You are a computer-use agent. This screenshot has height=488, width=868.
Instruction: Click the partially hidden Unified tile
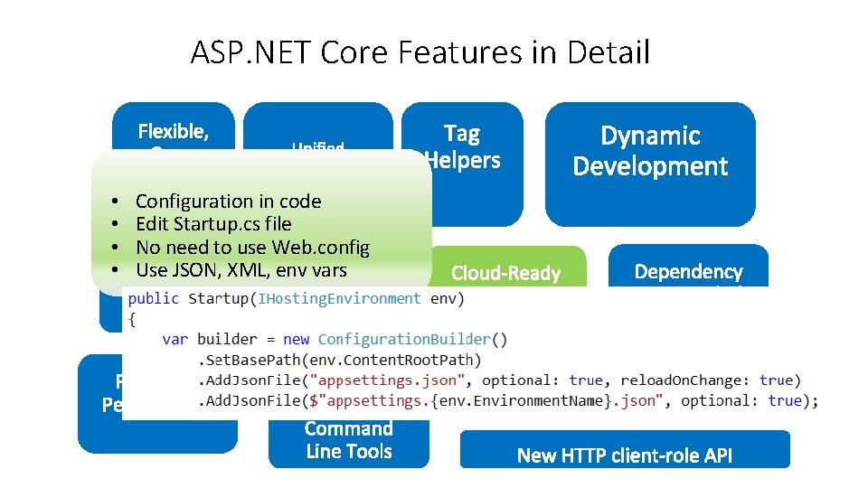tap(318, 127)
